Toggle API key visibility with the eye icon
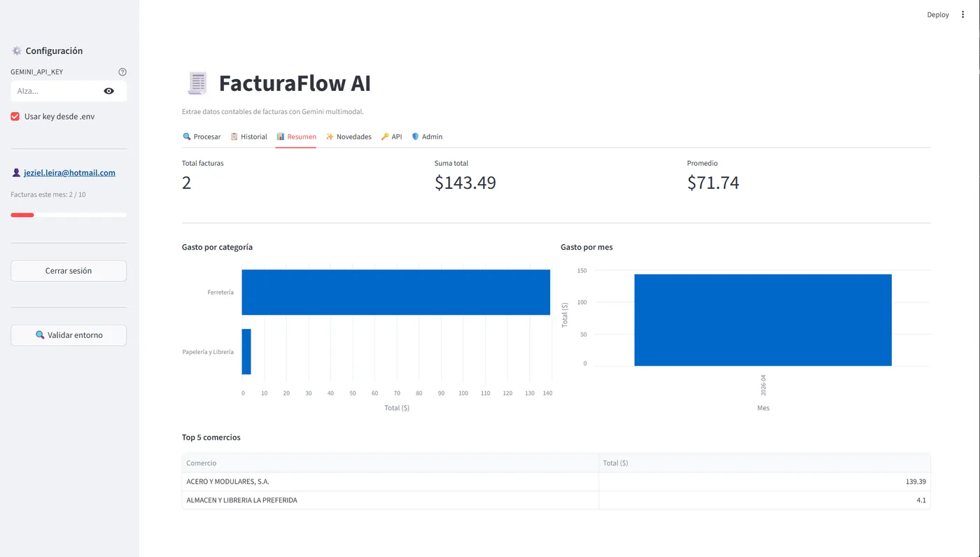 (108, 91)
